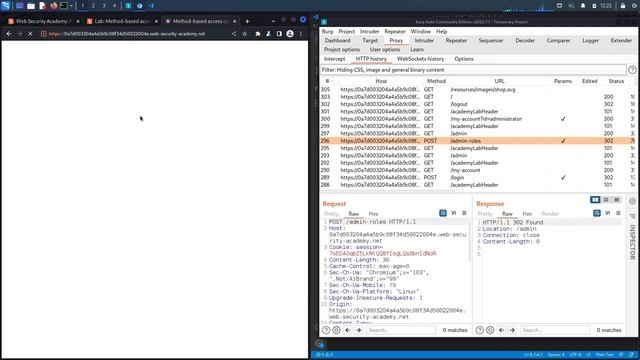The height and width of the screenshot is (360, 640).
Task: Expand the INSPECTOR side panel
Action: point(633,242)
